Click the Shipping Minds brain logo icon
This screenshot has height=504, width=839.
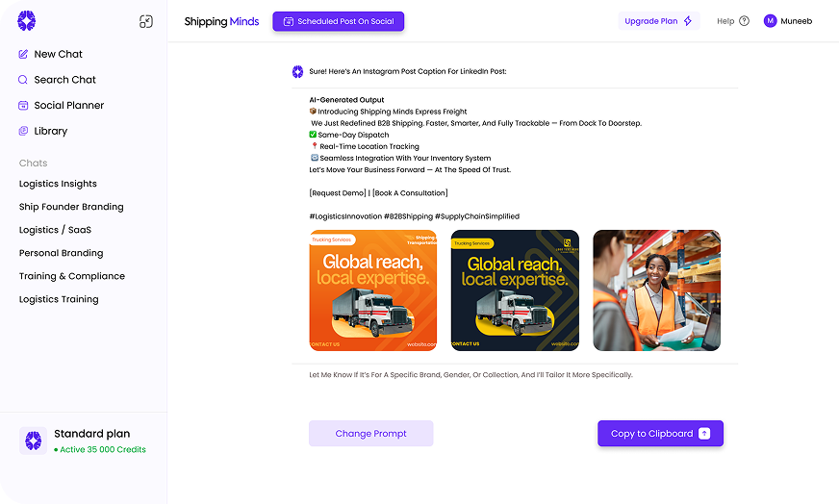click(26, 21)
